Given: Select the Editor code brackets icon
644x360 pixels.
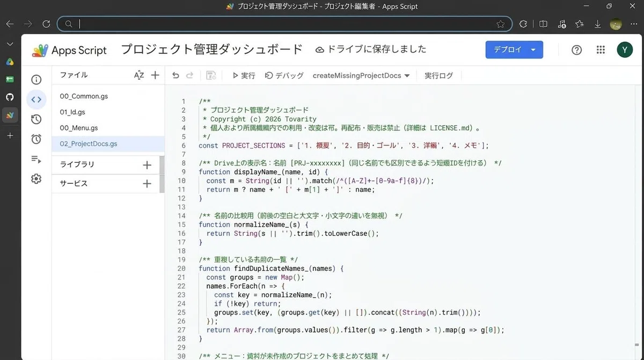Looking at the screenshot, I should pyautogui.click(x=36, y=99).
